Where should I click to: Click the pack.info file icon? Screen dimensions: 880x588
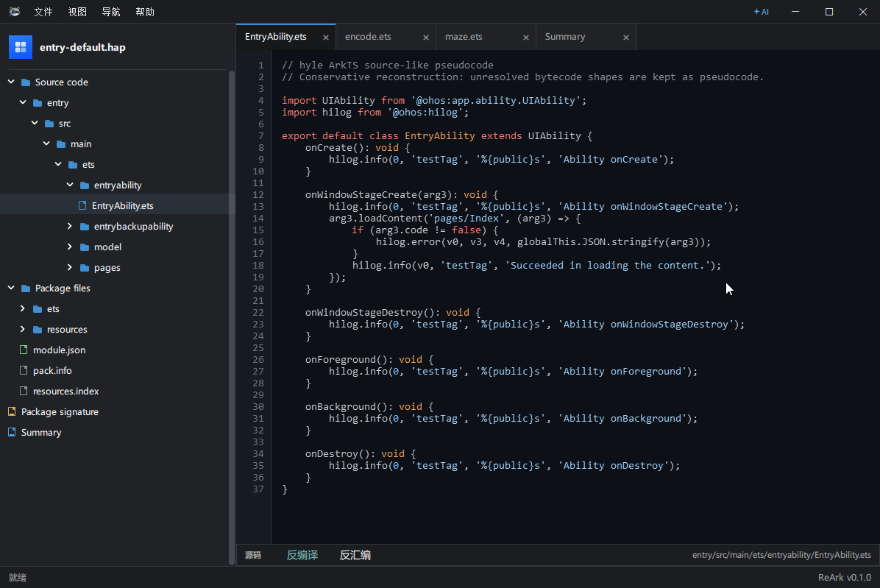pyautogui.click(x=24, y=370)
